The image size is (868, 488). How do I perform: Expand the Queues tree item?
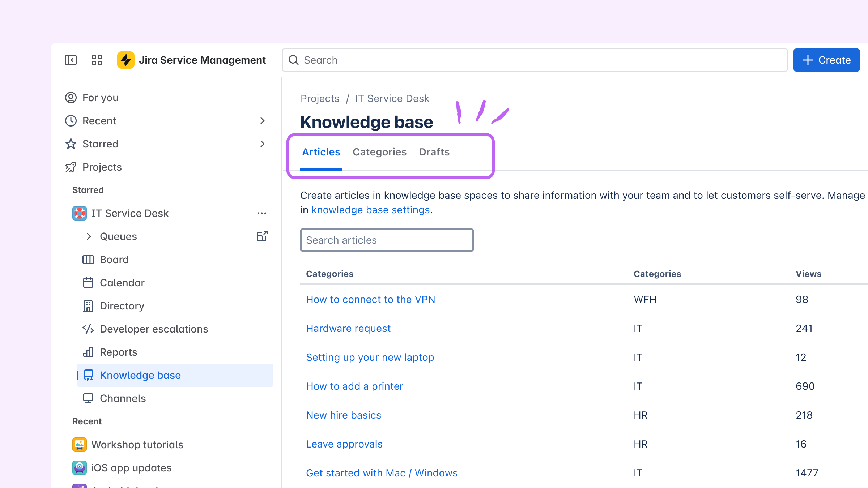coord(89,236)
